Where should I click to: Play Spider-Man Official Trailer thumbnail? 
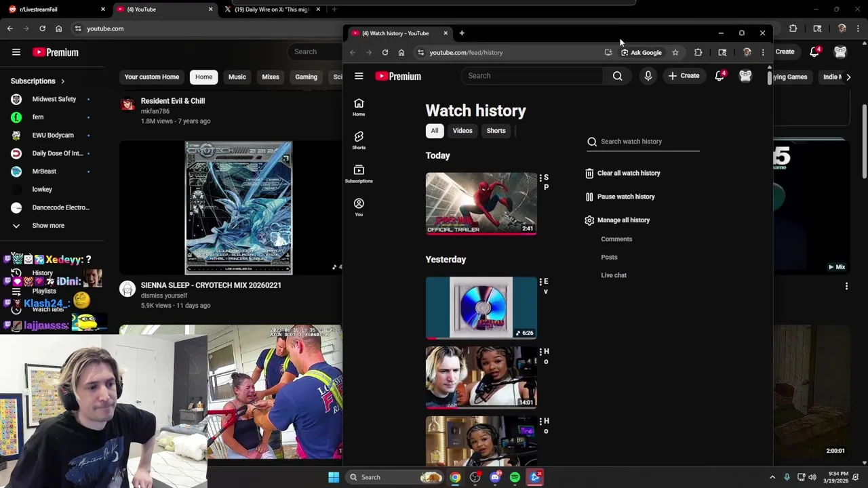tap(481, 203)
